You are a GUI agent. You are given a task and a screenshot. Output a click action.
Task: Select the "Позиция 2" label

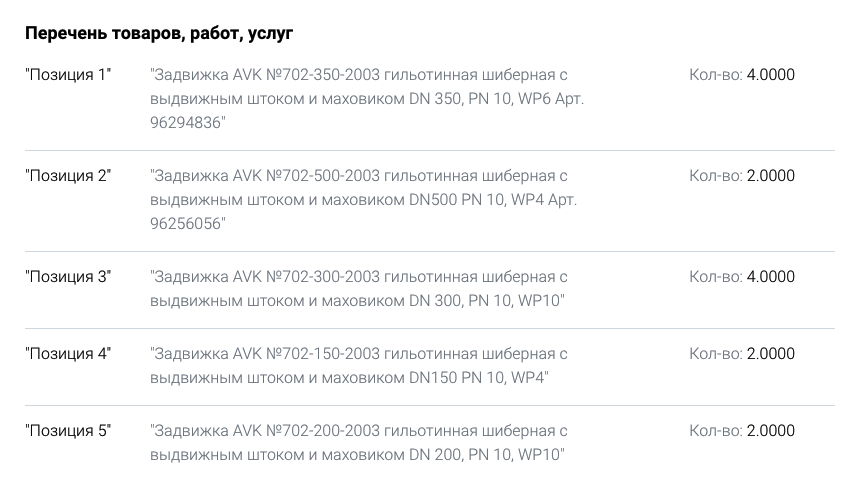coord(68,176)
